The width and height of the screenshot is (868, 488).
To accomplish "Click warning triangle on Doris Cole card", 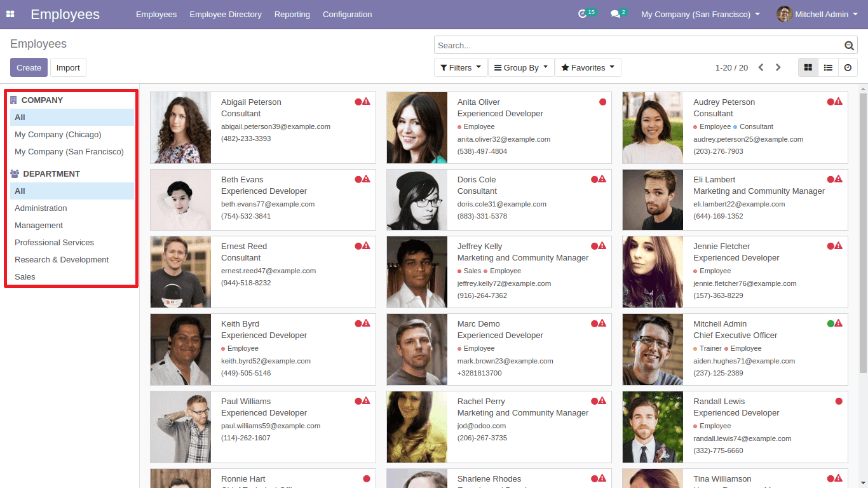I will [x=602, y=179].
